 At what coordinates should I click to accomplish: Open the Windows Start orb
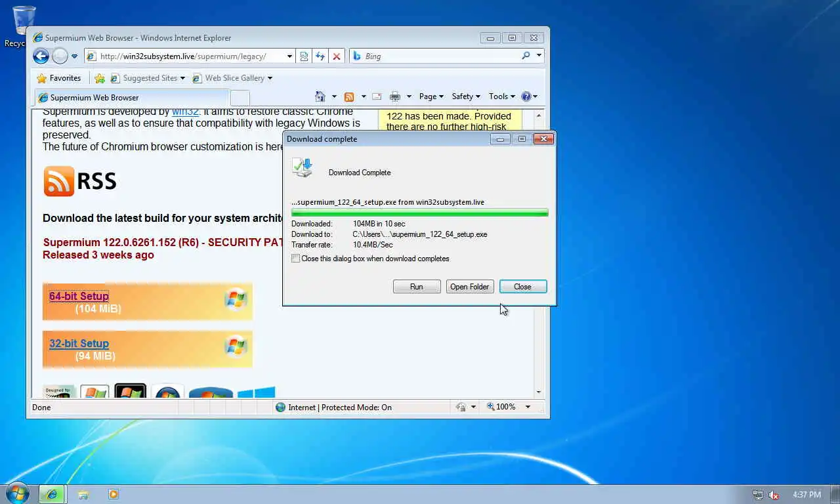(17, 493)
